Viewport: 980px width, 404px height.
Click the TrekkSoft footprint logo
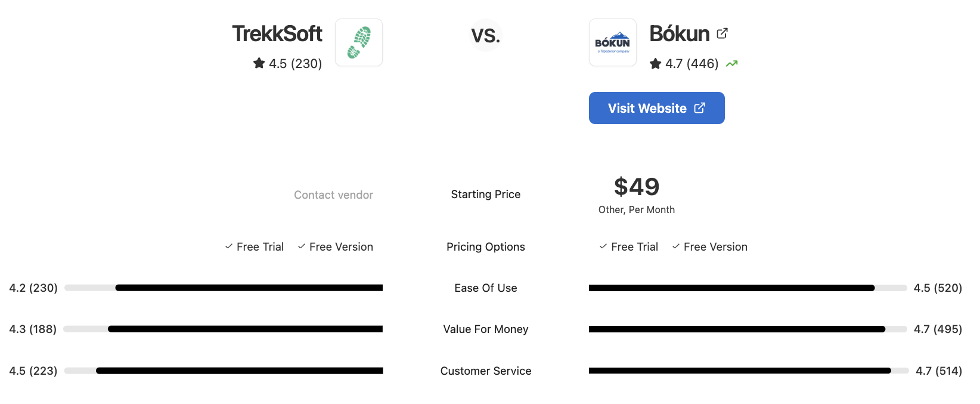[358, 42]
